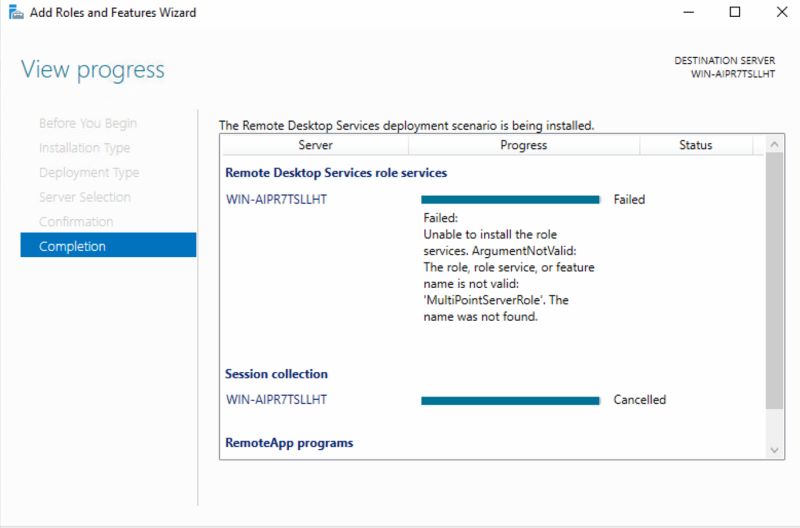Click the scrollbar up arrow
Image resolution: width=800 pixels, height=528 pixels.
tap(774, 145)
